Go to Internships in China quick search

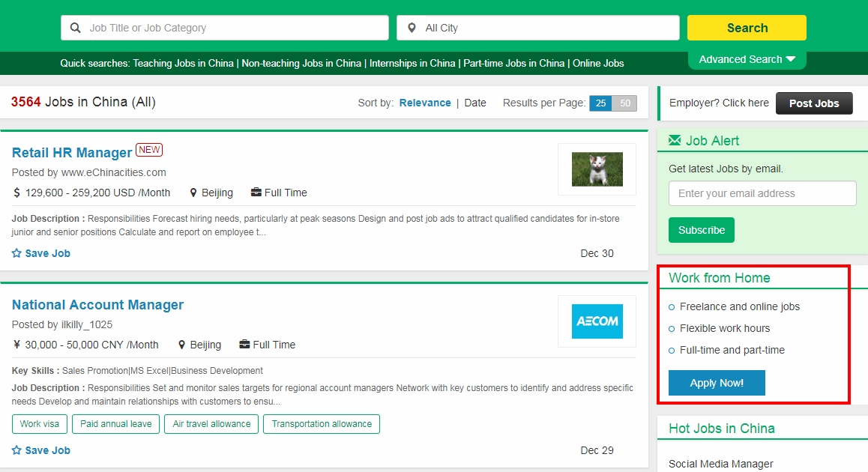(x=412, y=63)
